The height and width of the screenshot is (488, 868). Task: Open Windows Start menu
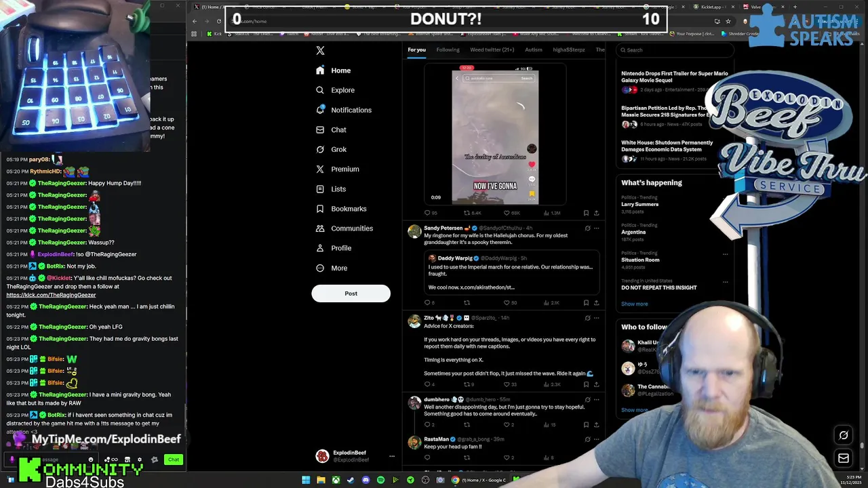[306, 480]
